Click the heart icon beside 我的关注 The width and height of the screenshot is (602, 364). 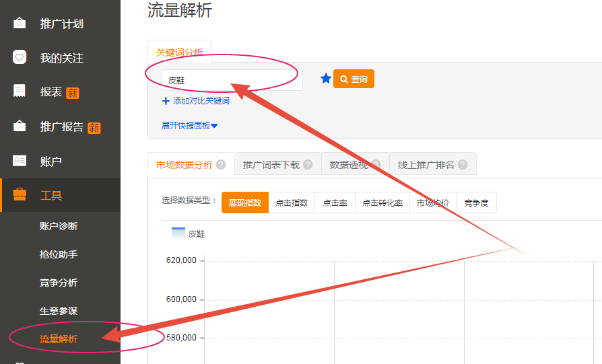click(20, 58)
